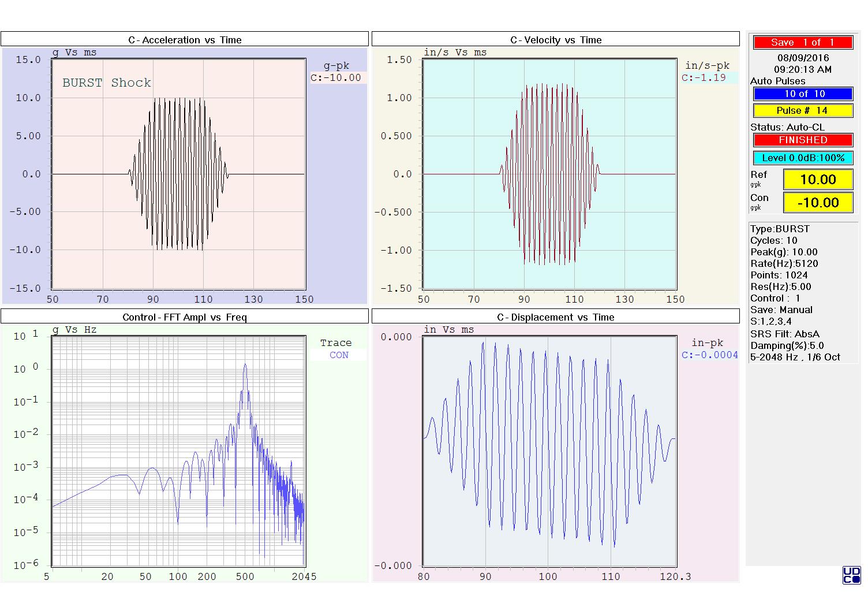The image size is (868, 603).
Task: Click the UD logo icon
Action: 851,575
